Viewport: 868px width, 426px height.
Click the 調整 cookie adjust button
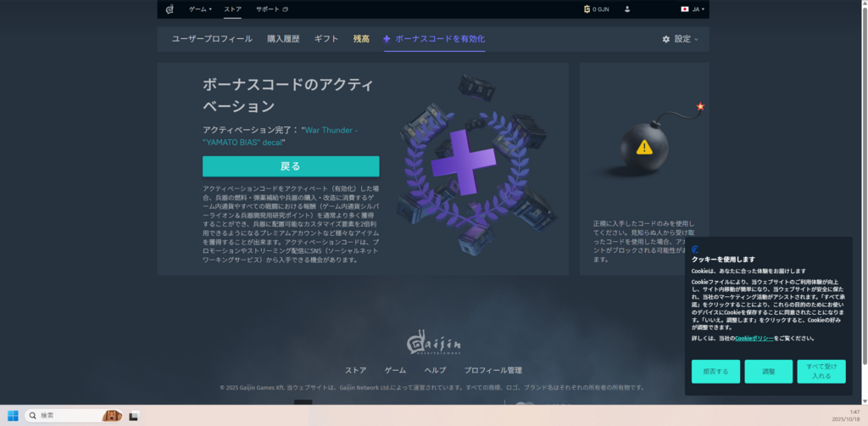click(768, 372)
